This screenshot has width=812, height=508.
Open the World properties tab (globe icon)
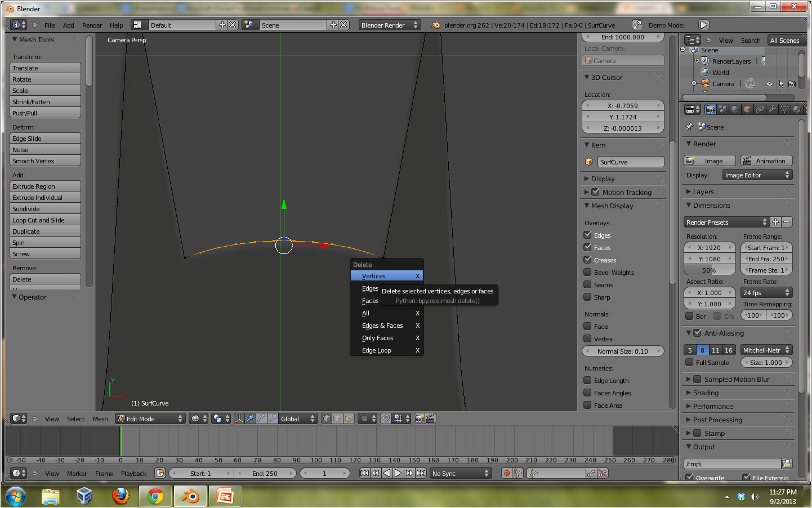pos(735,109)
